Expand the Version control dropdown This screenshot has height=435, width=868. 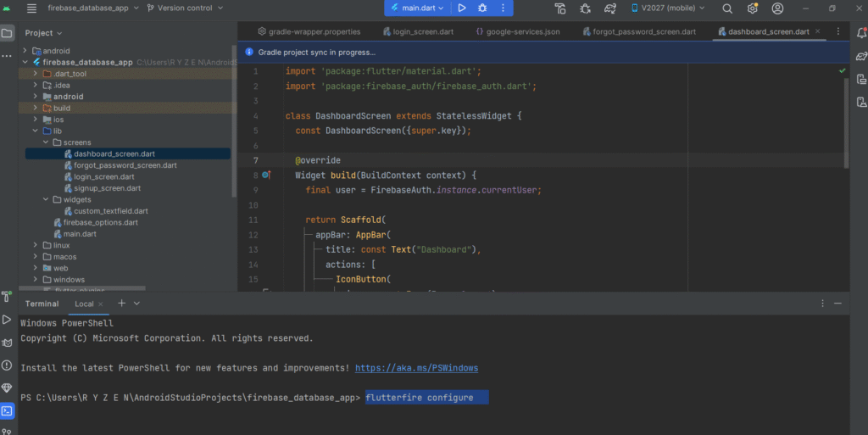[x=185, y=8]
